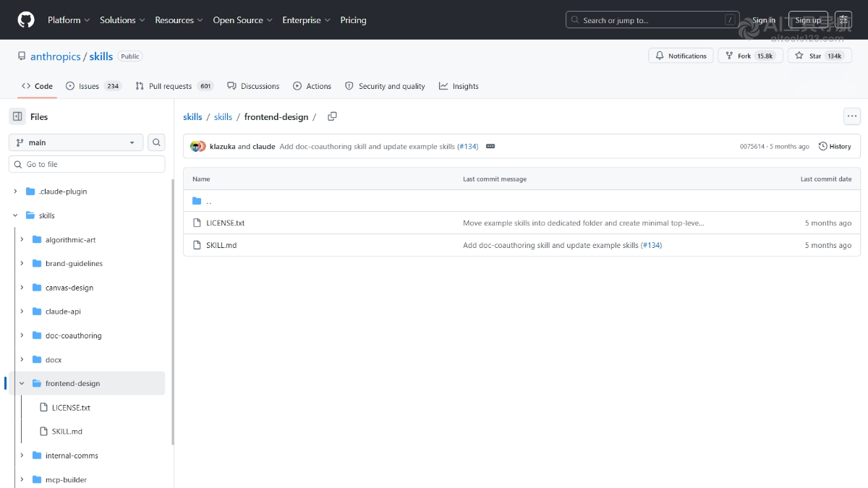The width and height of the screenshot is (868, 488).
Task: Expand the internal-comms folder chevron
Action: (22, 455)
